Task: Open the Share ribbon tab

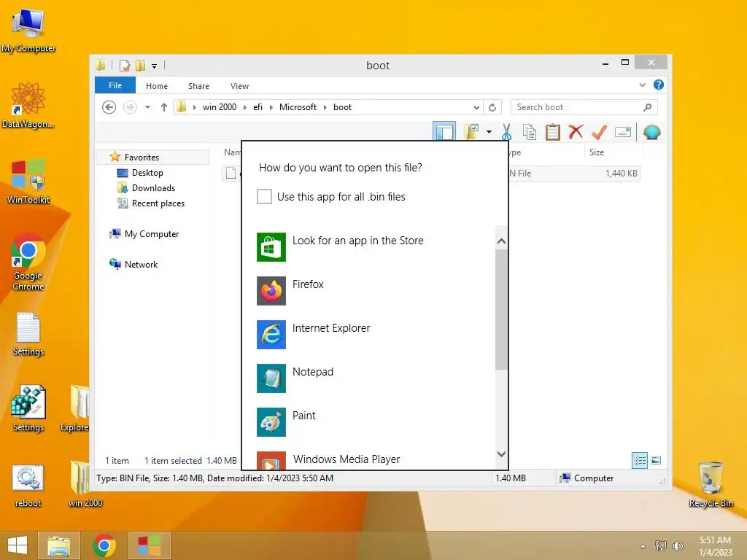Action: [x=198, y=86]
